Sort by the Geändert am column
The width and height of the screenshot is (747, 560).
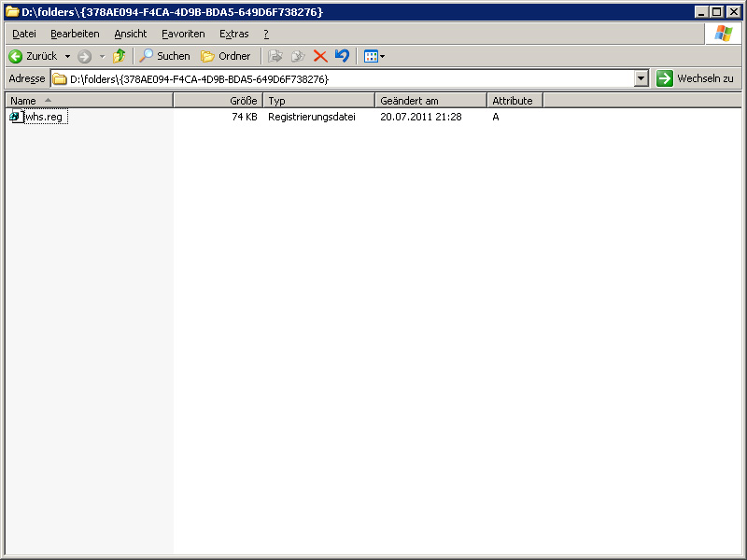pos(430,101)
